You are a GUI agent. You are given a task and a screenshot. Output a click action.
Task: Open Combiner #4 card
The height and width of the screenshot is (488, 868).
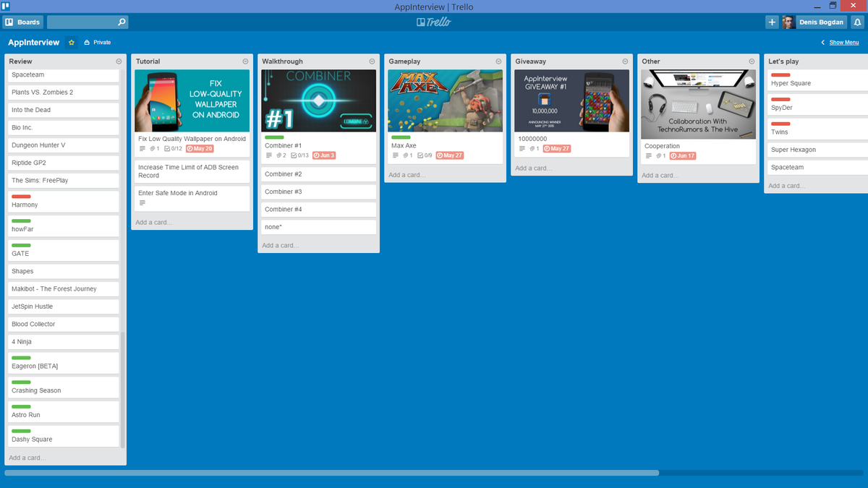pyautogui.click(x=318, y=210)
